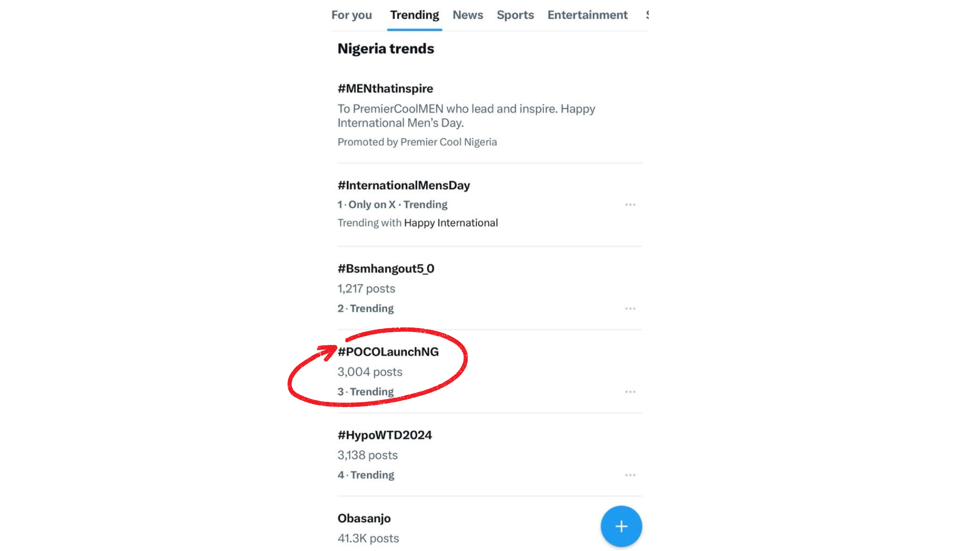980x551 pixels.
Task: View the #Bsmhangout5_0 trending hashtag
Action: pyautogui.click(x=386, y=269)
